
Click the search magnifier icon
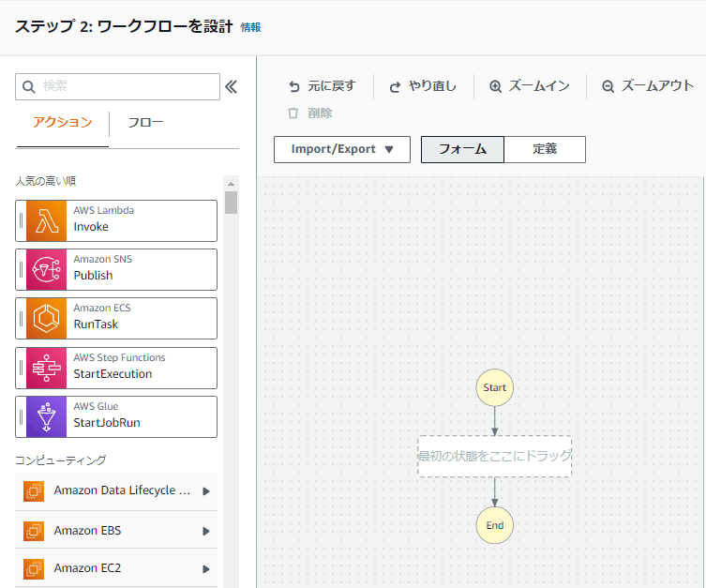(x=28, y=87)
